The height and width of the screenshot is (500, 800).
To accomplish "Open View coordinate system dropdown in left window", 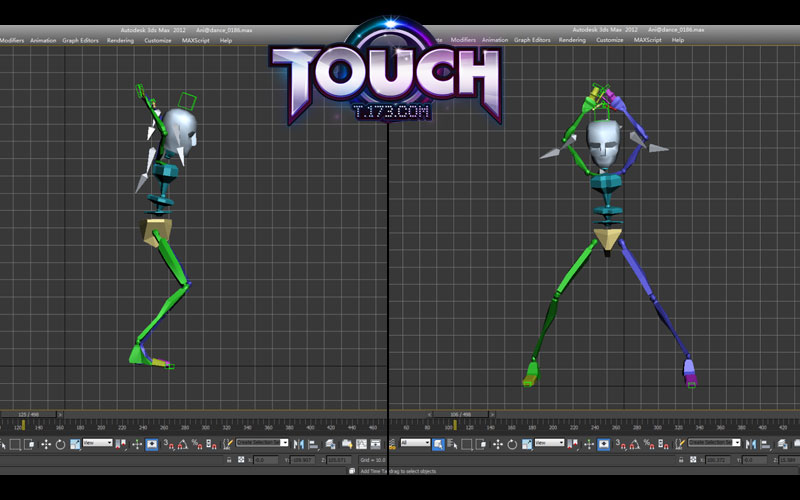I will (97, 443).
